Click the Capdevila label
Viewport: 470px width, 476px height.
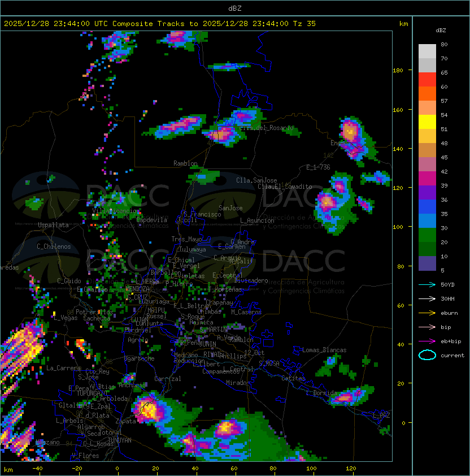tap(152, 220)
